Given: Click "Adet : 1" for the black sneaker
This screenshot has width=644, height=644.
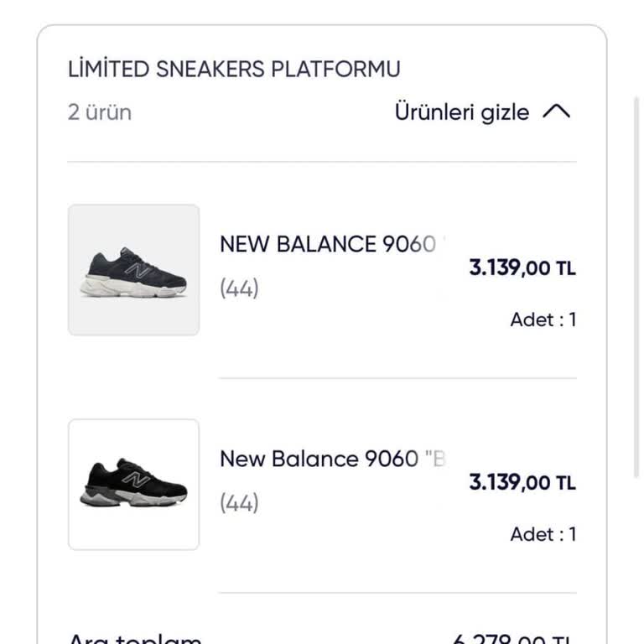Looking at the screenshot, I should 543,534.
